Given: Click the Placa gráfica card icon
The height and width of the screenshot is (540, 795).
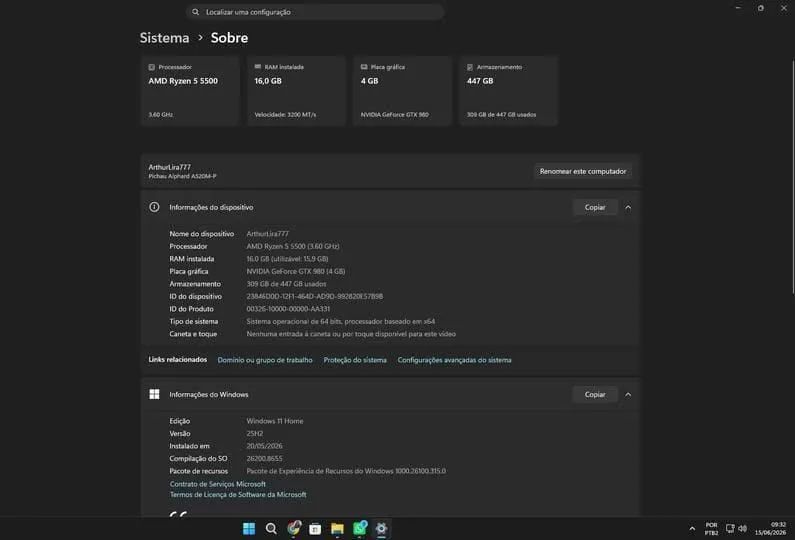Looking at the screenshot, I should (364, 66).
